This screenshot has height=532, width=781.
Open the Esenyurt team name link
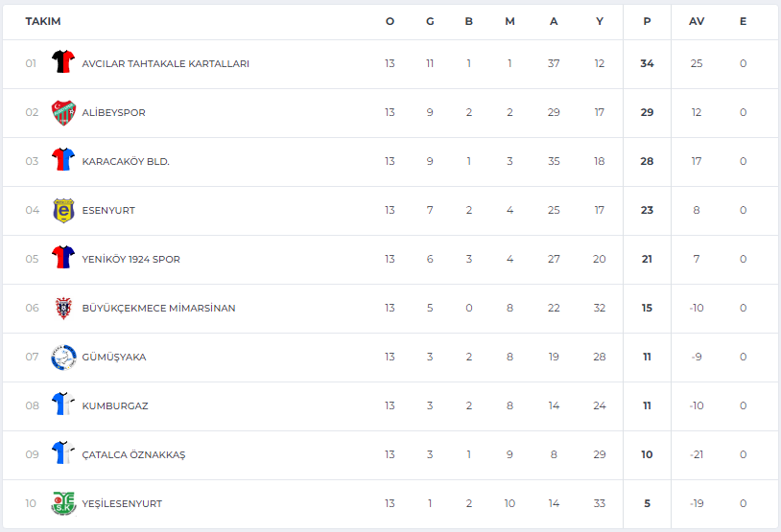[x=108, y=211]
